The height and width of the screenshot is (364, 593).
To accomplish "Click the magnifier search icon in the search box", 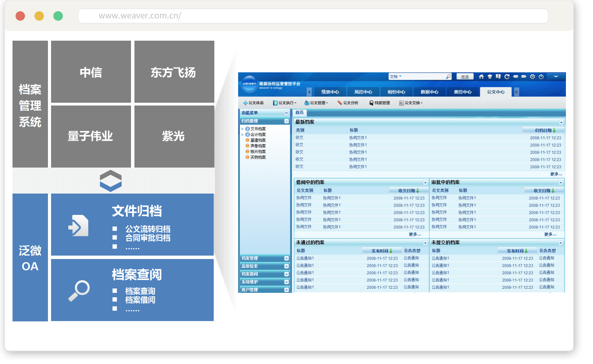I will [x=448, y=77].
